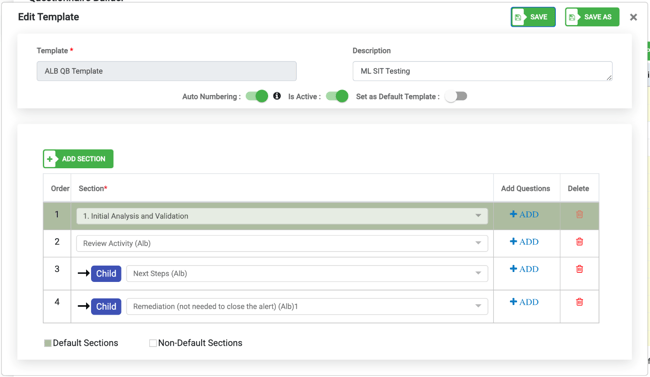Delete the Initial Analysis and Validation row
The image size is (650, 377).
(x=580, y=214)
